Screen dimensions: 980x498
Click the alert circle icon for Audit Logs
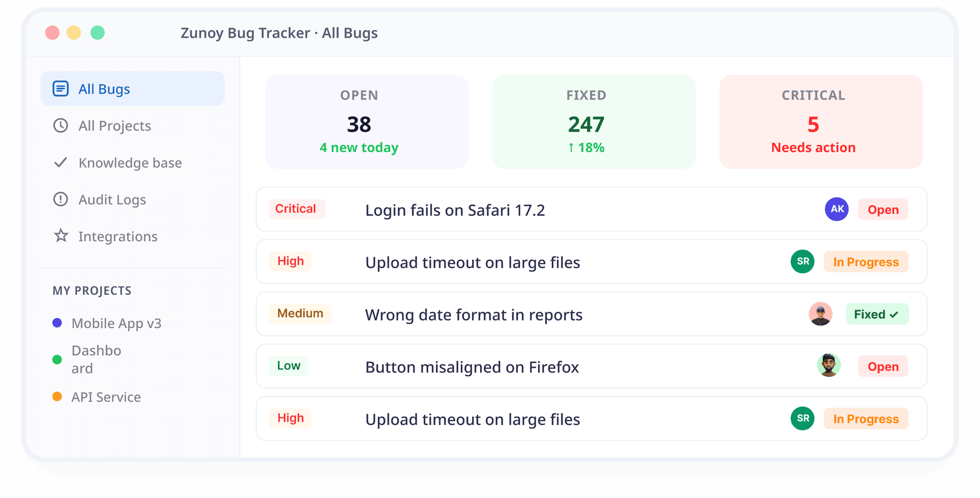click(61, 199)
